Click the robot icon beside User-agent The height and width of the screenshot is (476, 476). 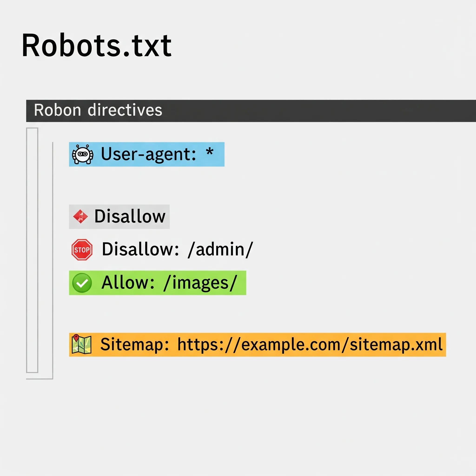pos(83,155)
